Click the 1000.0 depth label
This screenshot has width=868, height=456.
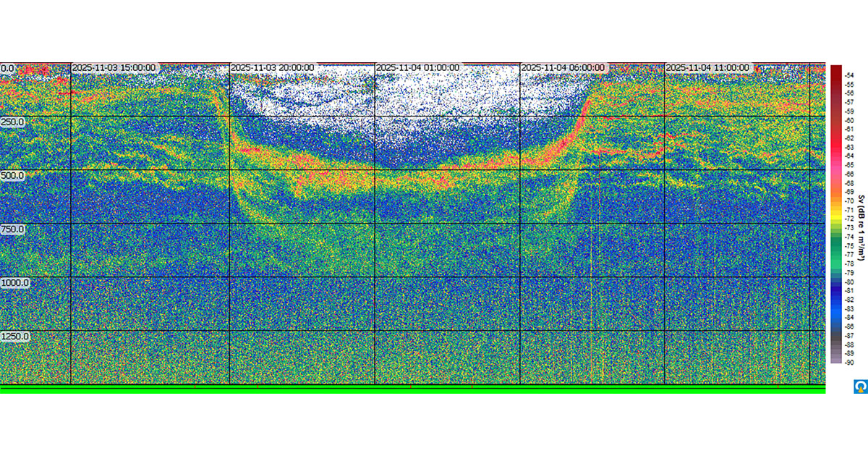tap(14, 282)
